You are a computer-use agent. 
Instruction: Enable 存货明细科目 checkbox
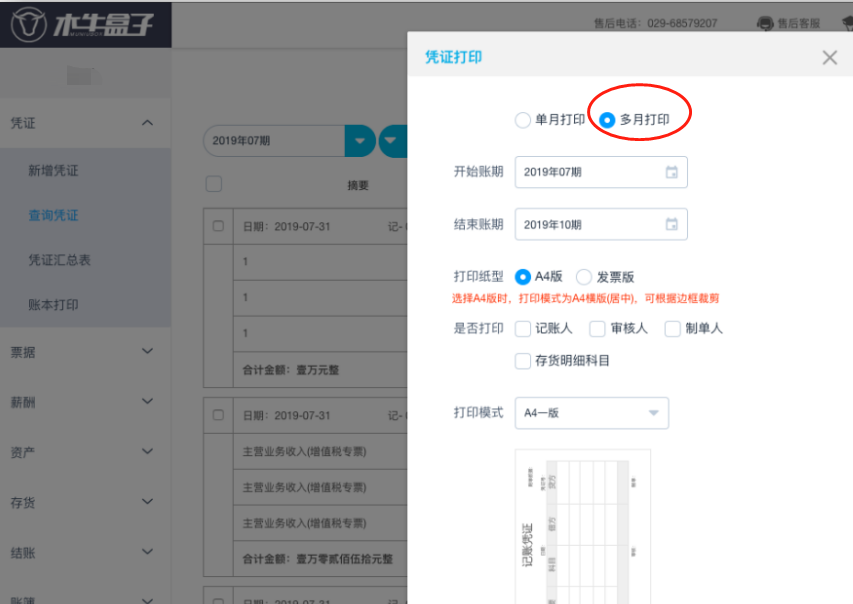click(523, 361)
